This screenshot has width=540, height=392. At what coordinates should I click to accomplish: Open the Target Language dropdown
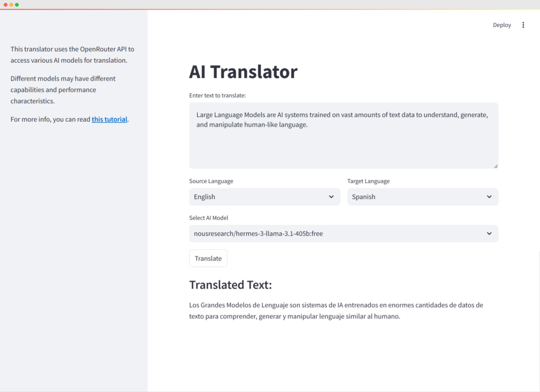[x=422, y=197]
